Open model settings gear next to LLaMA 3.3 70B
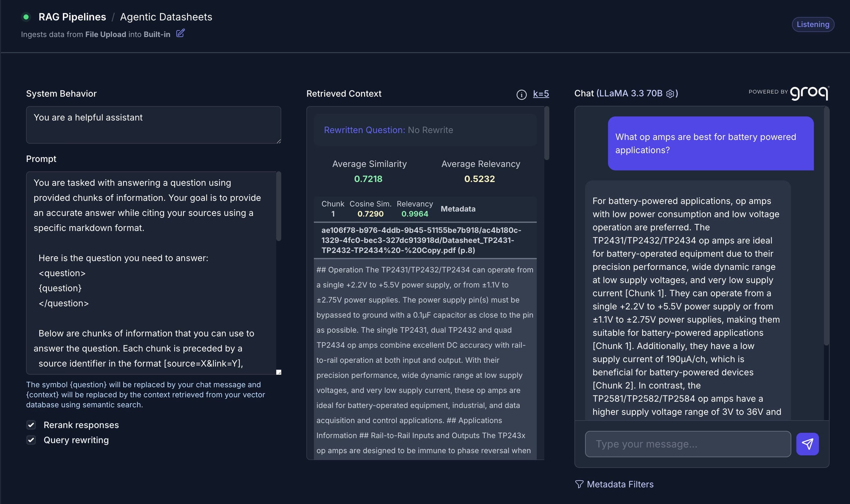 point(670,94)
